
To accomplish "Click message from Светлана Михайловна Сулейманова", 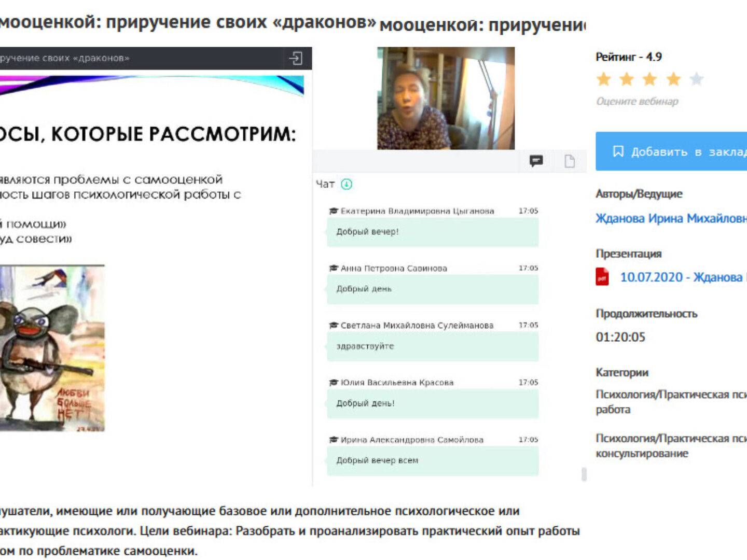I will tap(433, 346).
